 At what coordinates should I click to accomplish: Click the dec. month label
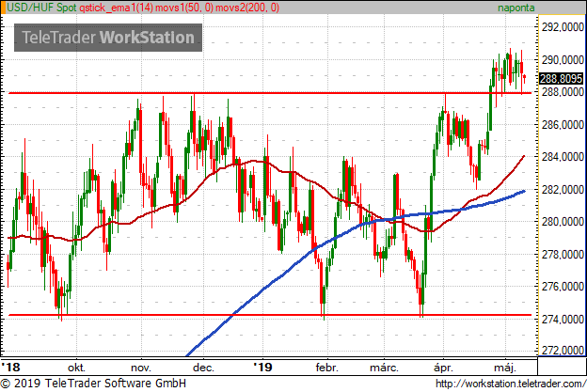203,368
